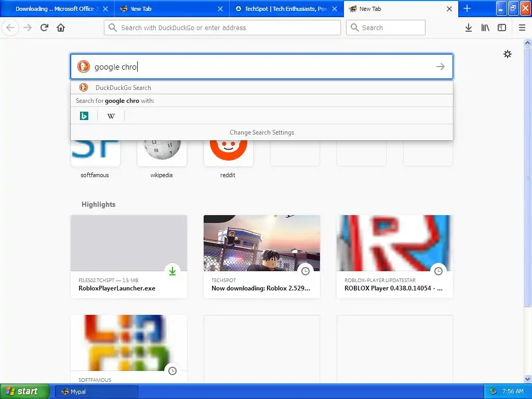Show the sidebar panel

[x=502, y=28]
